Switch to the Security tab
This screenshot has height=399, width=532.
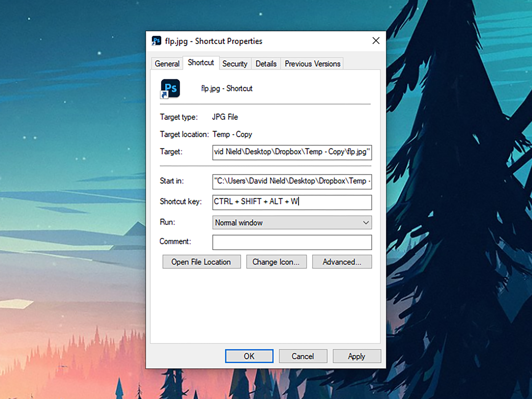tap(235, 64)
